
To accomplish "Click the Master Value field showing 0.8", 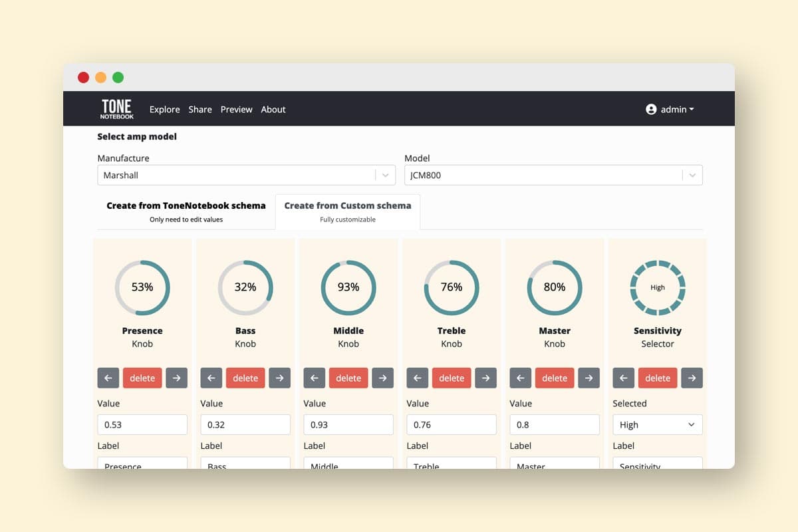I will click(x=555, y=425).
